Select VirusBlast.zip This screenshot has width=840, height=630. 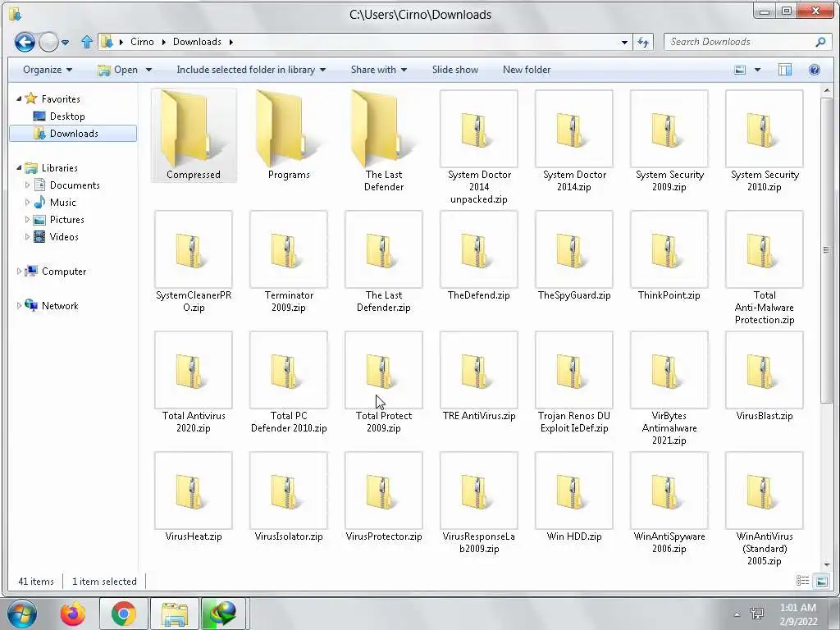[765, 377]
